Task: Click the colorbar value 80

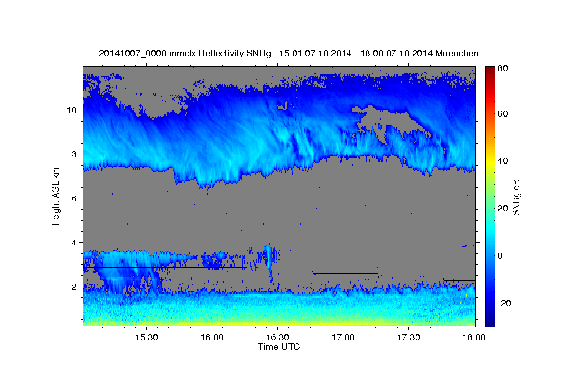Action: pos(503,68)
